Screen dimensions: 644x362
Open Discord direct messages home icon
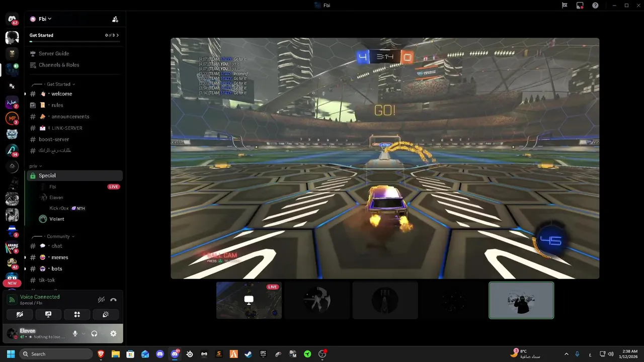pyautogui.click(x=12, y=20)
